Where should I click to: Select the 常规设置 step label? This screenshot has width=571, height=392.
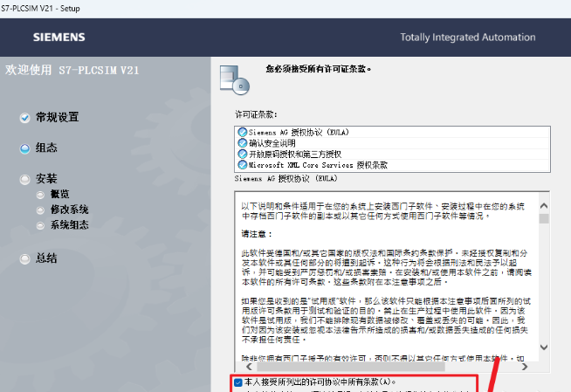[57, 117]
